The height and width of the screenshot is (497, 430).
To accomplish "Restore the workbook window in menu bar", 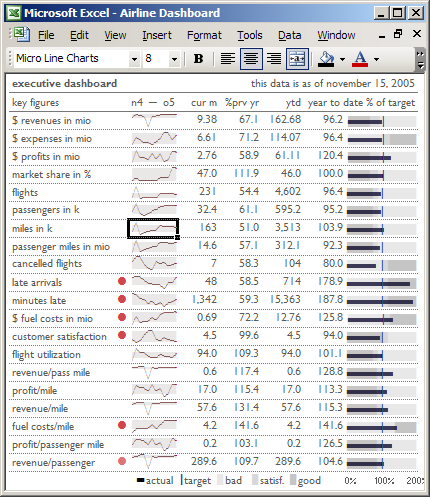I will tap(398, 34).
